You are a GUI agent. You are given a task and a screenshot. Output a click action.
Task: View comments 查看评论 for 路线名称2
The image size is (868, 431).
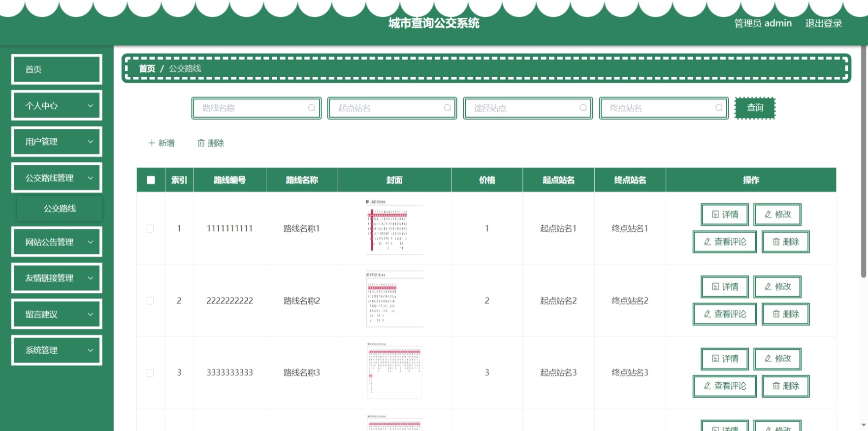click(x=725, y=314)
